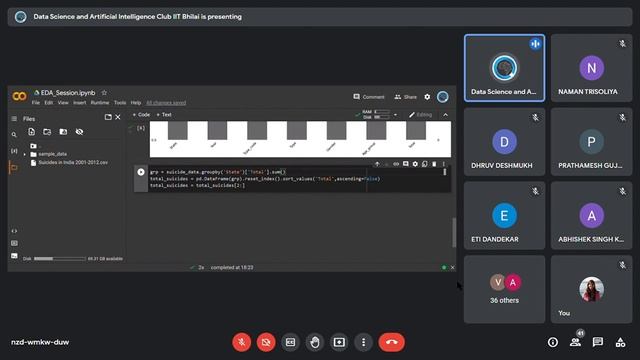Click the Share button in Colab
This screenshot has width=640, height=360.
click(x=406, y=97)
